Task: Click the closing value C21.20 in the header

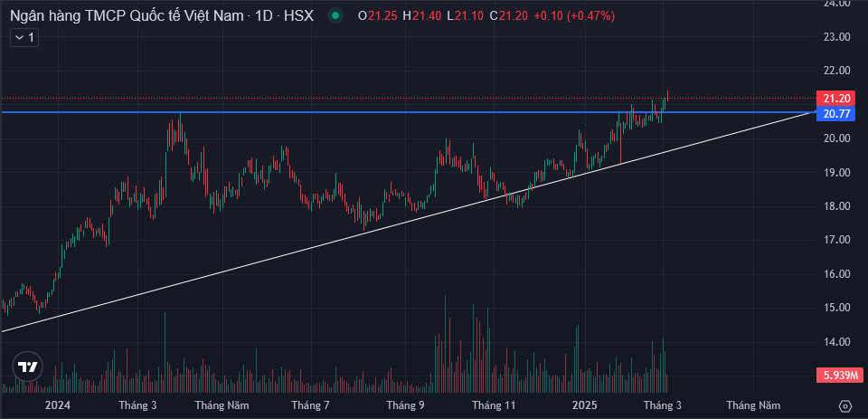Action: click(509, 16)
